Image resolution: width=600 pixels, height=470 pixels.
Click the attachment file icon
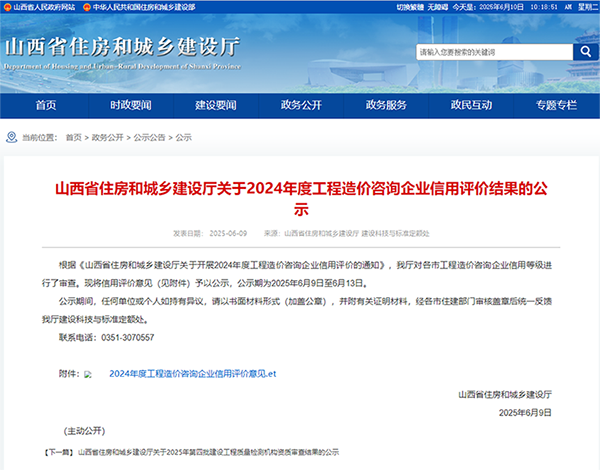(88, 374)
